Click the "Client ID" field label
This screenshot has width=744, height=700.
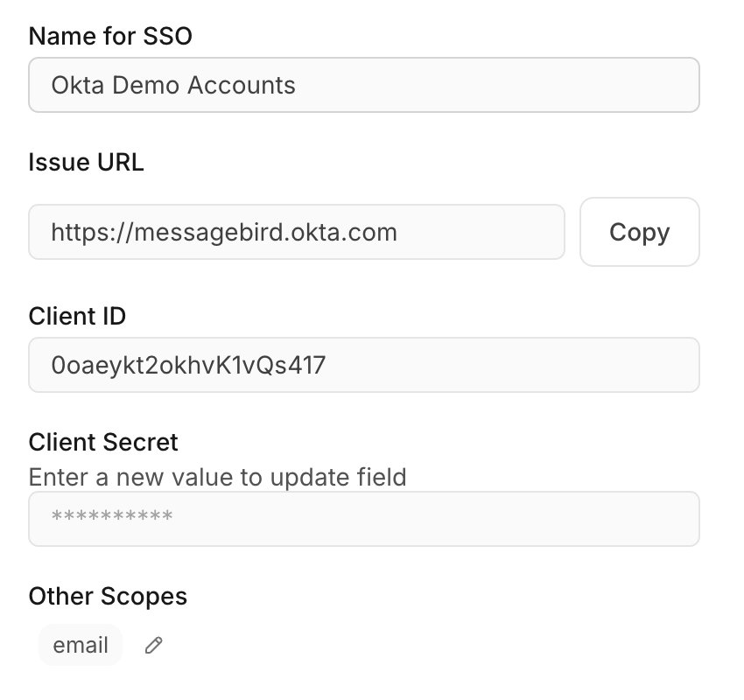[x=77, y=316]
